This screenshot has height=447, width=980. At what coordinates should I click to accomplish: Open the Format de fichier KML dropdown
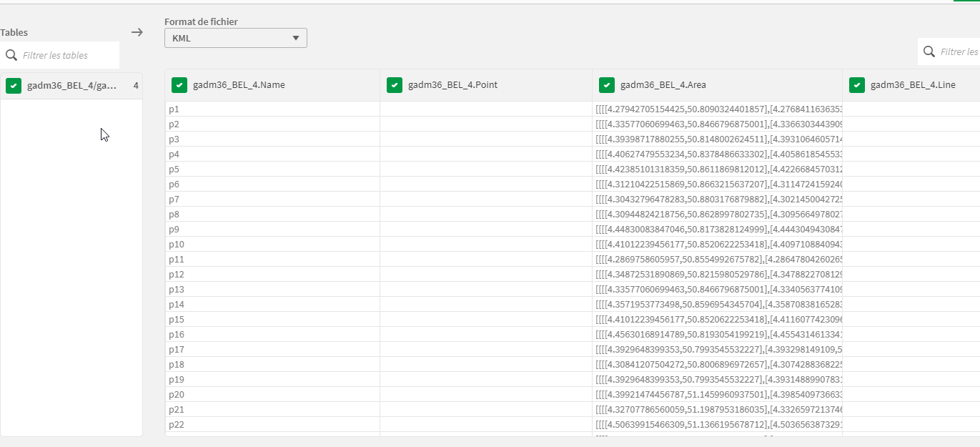coord(235,38)
